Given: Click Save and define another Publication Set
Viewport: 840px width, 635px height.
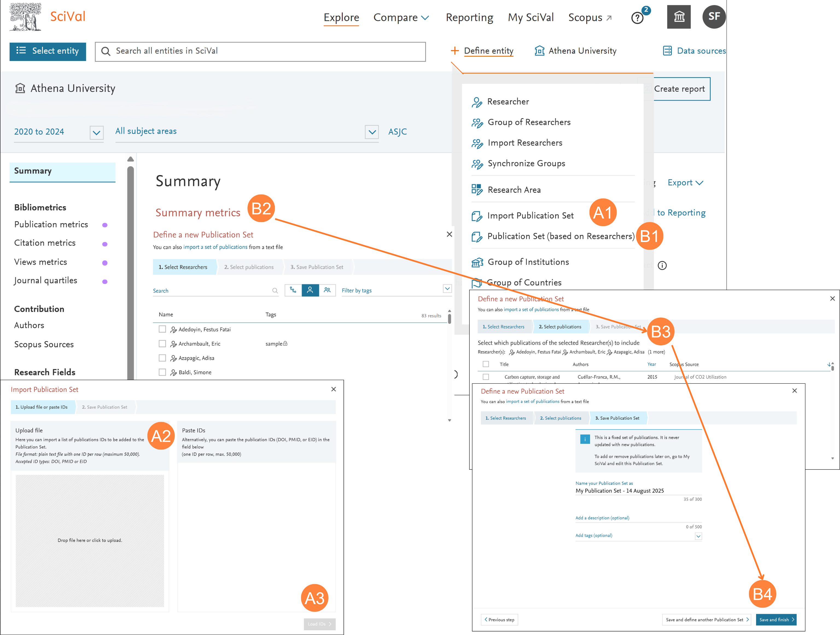Looking at the screenshot, I should tap(707, 619).
